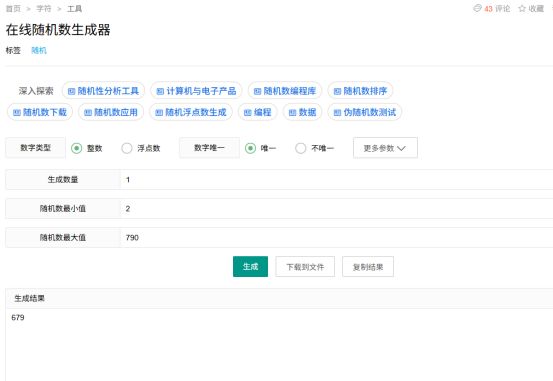Click the generated result 679
This screenshot has width=553, height=381.
click(x=18, y=318)
